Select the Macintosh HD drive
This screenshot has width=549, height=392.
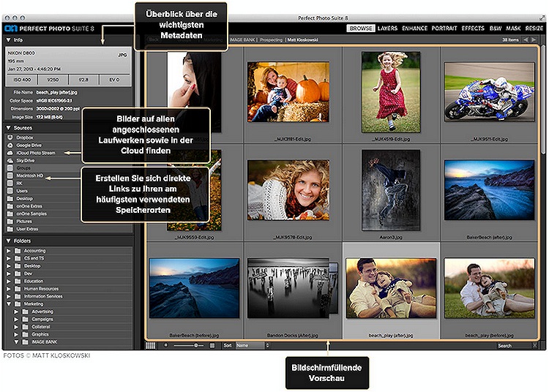(30, 175)
